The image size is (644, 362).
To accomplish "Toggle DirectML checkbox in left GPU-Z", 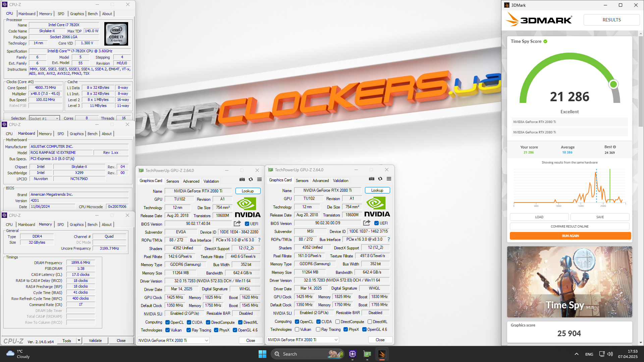I will [x=240, y=322].
